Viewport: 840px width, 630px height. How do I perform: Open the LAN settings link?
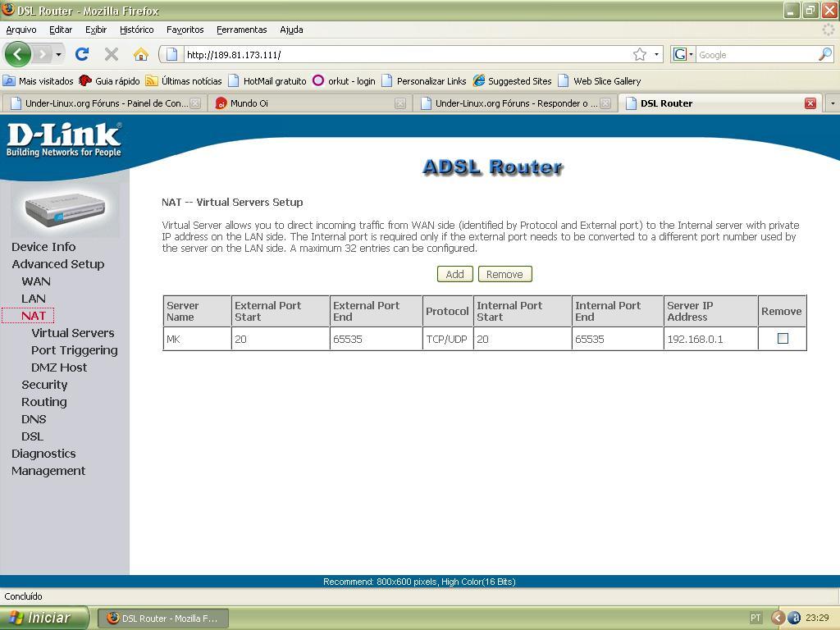pyautogui.click(x=33, y=299)
